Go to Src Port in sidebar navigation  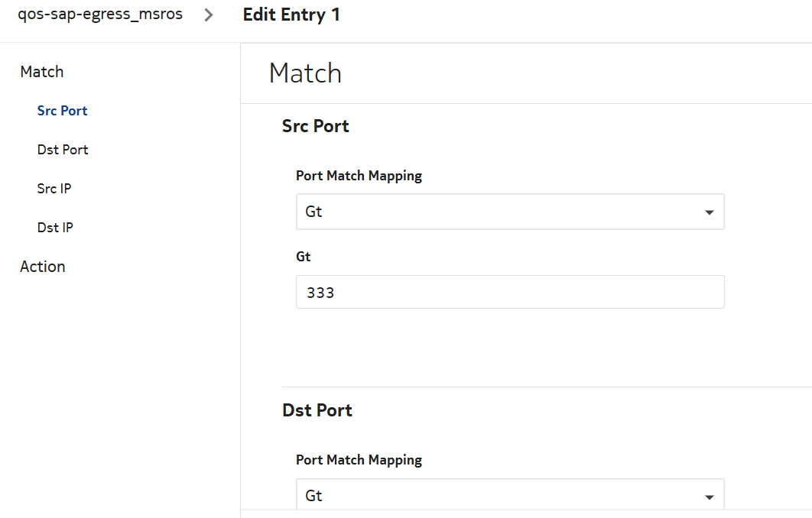pos(62,111)
